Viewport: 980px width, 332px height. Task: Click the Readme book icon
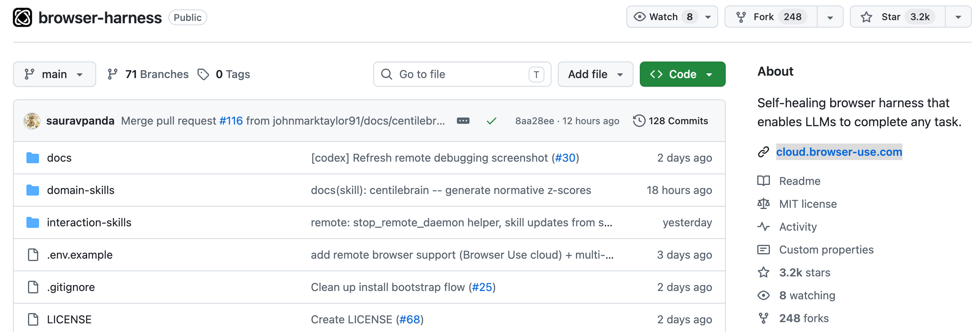[763, 181]
